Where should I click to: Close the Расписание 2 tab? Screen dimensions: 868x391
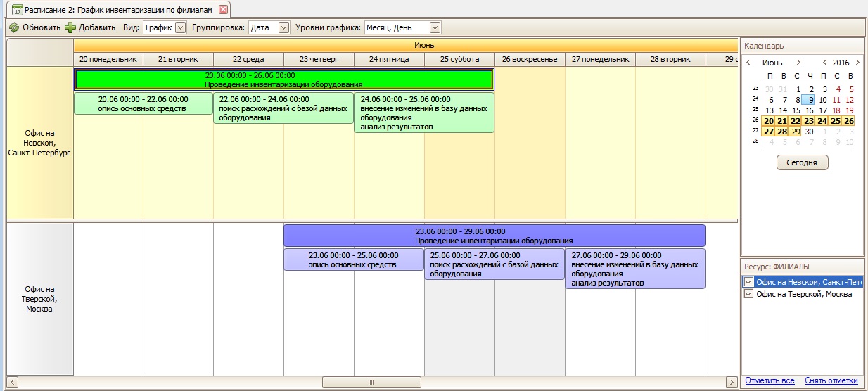[223, 9]
